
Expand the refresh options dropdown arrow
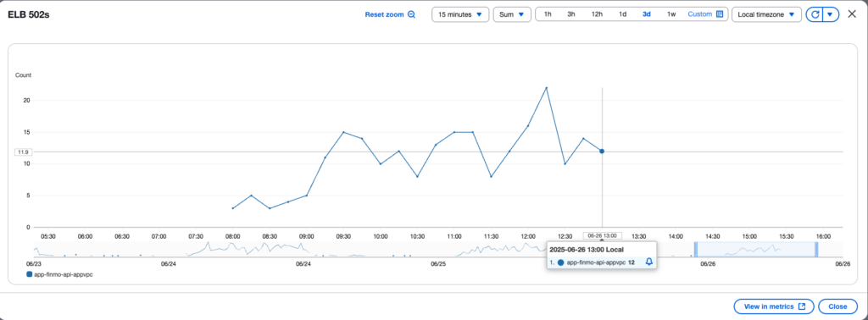pos(831,14)
